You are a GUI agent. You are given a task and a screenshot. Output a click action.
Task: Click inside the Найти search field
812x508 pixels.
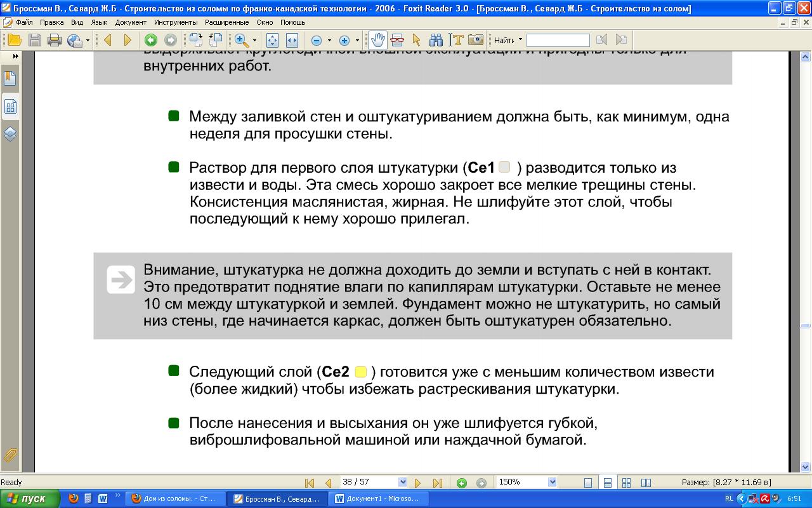coord(558,40)
